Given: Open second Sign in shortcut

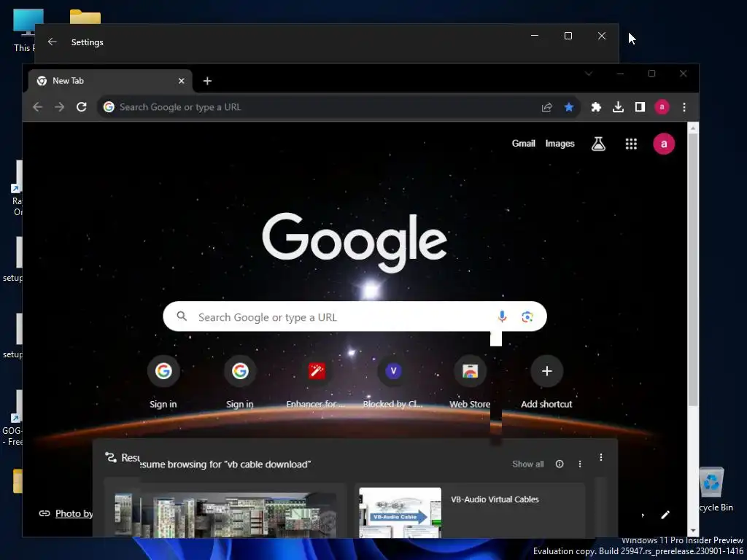Looking at the screenshot, I should click(x=240, y=382).
